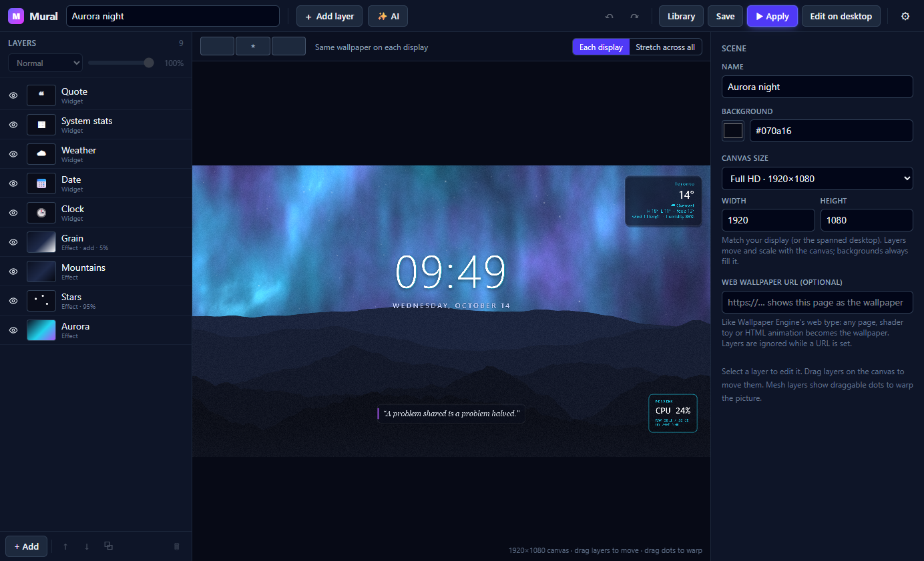Click Edit on desktop
The height and width of the screenshot is (561, 924).
click(x=841, y=16)
